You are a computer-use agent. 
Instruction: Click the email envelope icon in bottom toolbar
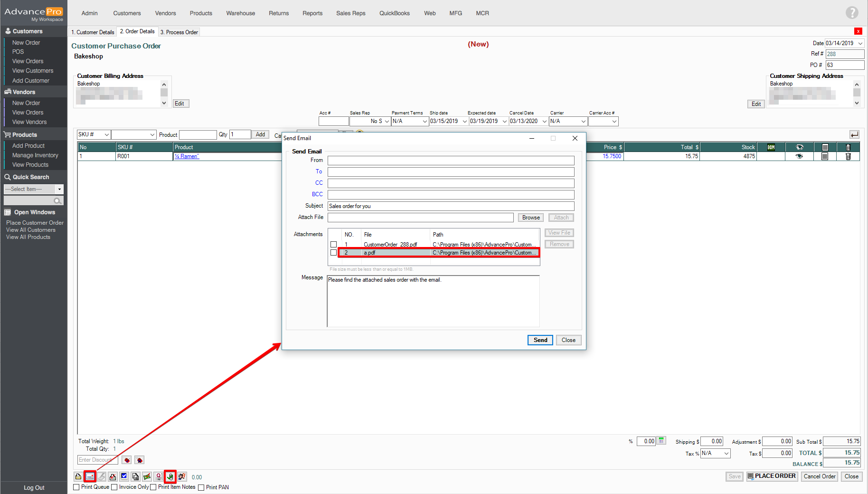(90, 476)
